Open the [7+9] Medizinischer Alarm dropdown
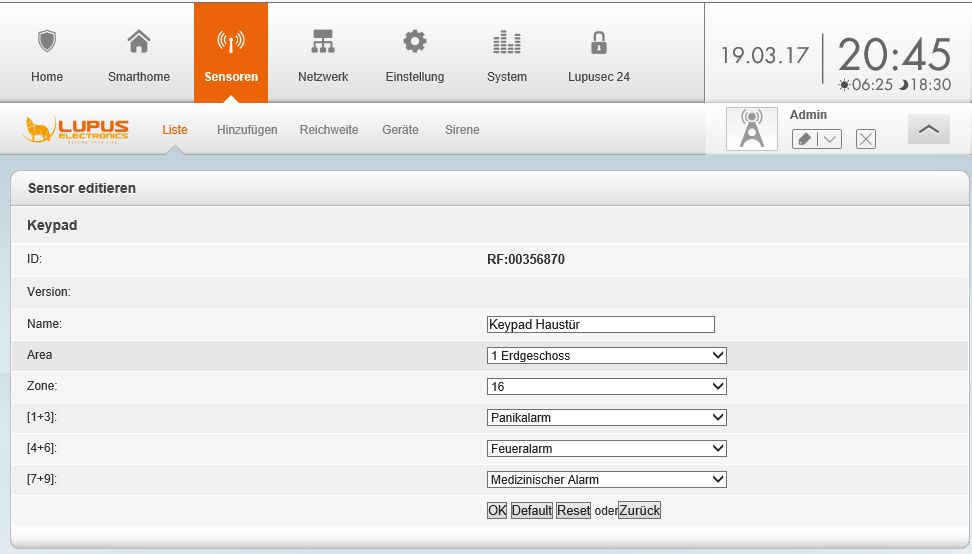The height and width of the screenshot is (554, 972). point(606,479)
